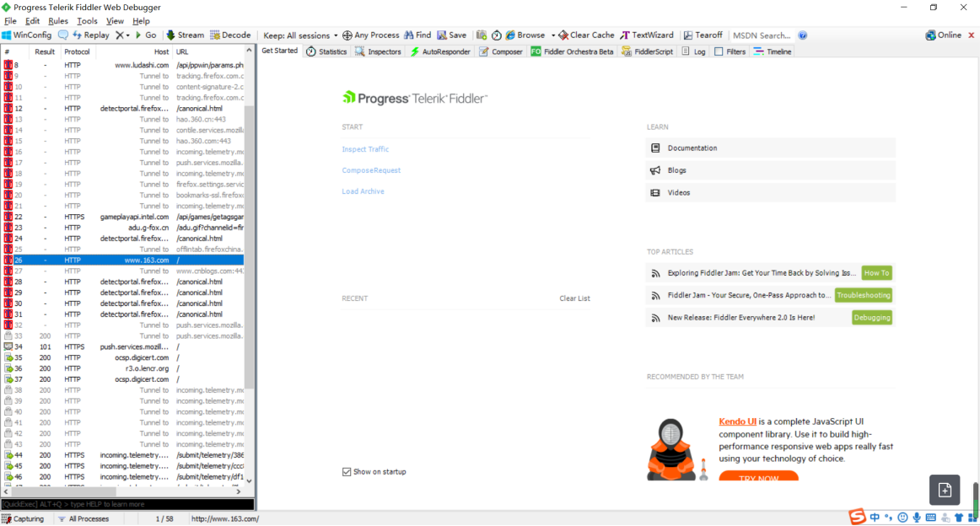Click the Inspect Traffic link

point(365,149)
